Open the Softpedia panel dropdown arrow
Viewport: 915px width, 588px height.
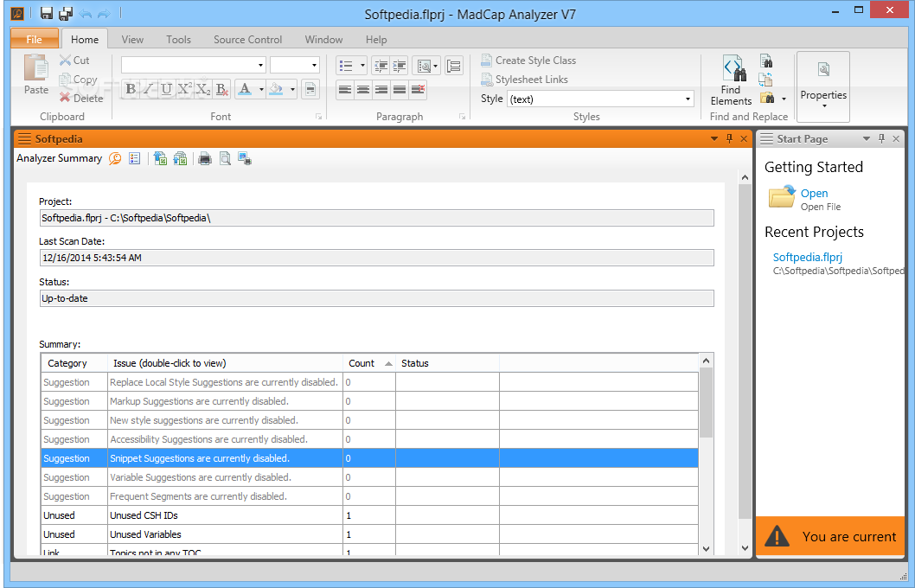714,139
